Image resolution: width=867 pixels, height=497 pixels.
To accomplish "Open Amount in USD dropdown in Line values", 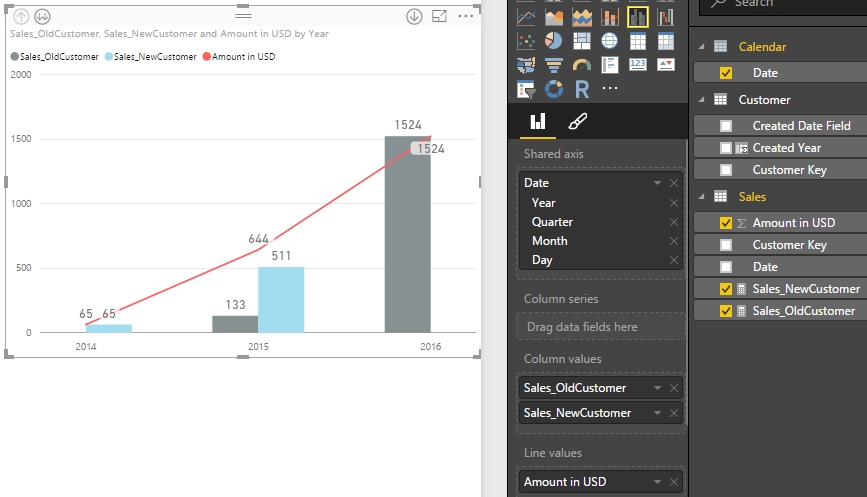I will pos(657,482).
